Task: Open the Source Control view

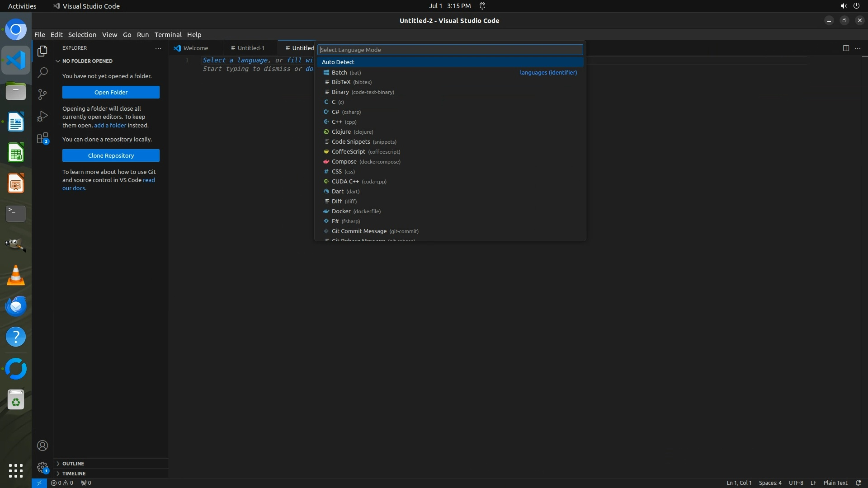Action: (42, 94)
